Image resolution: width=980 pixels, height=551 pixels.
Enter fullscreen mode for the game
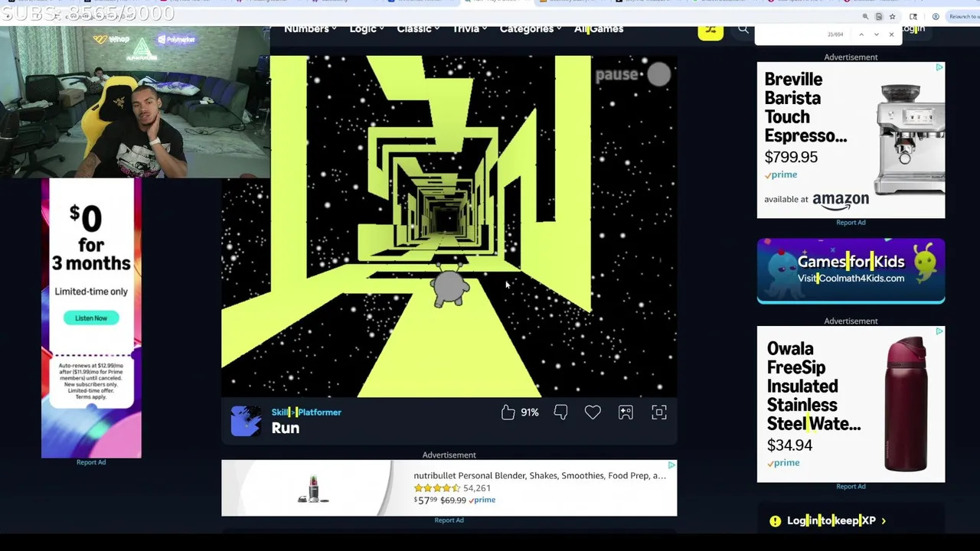point(659,412)
